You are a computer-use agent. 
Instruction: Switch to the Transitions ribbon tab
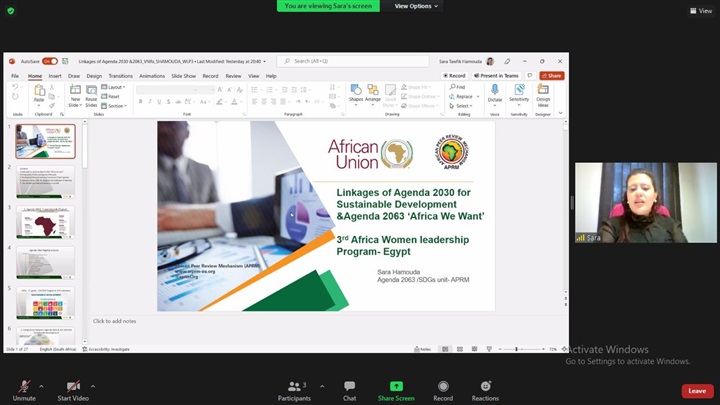[x=120, y=76]
